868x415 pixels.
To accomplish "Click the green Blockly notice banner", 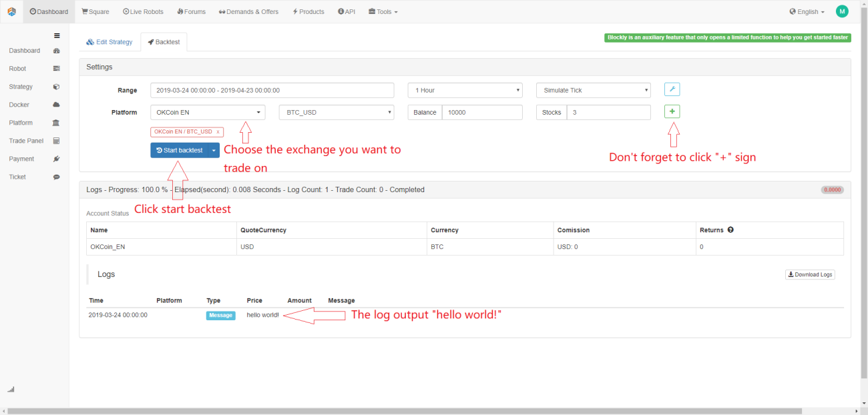I will (x=728, y=37).
